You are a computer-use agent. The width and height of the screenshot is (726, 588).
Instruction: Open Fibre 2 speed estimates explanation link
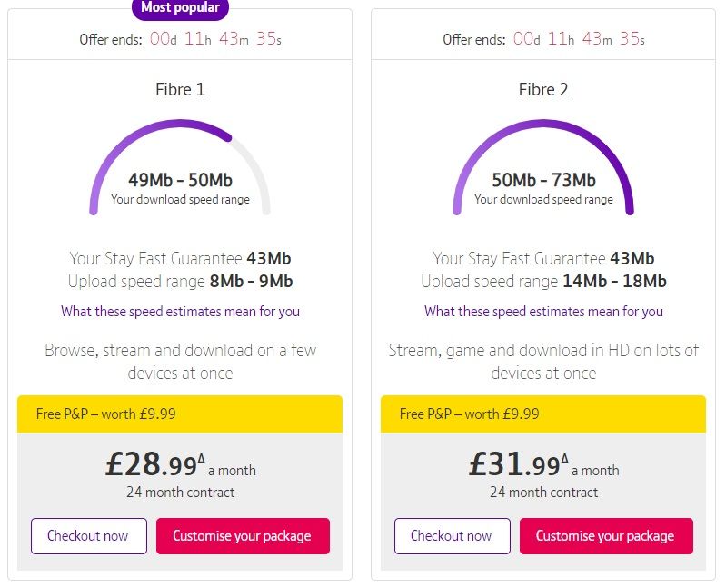click(543, 312)
